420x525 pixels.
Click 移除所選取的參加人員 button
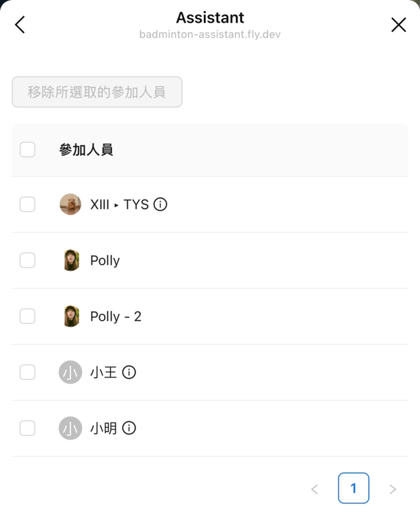pyautogui.click(x=97, y=92)
